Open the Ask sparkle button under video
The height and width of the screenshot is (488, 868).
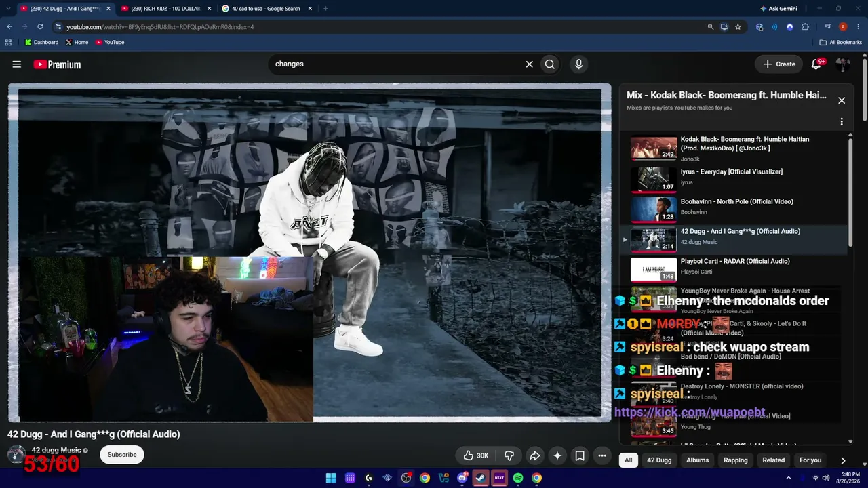point(557,455)
